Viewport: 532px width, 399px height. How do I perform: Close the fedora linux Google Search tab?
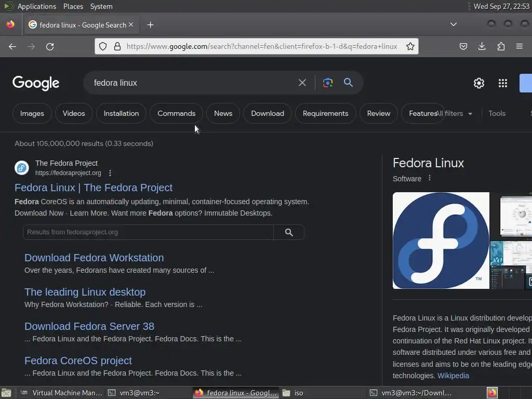[131, 24]
